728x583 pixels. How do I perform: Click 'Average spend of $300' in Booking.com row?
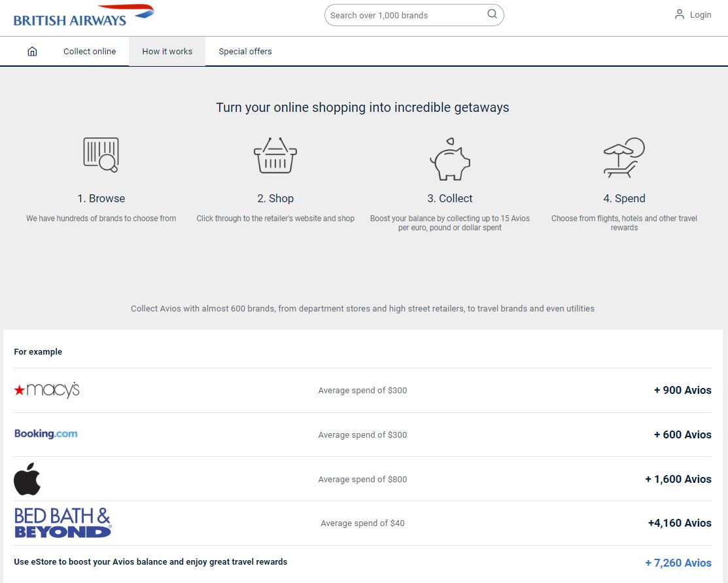(x=362, y=435)
